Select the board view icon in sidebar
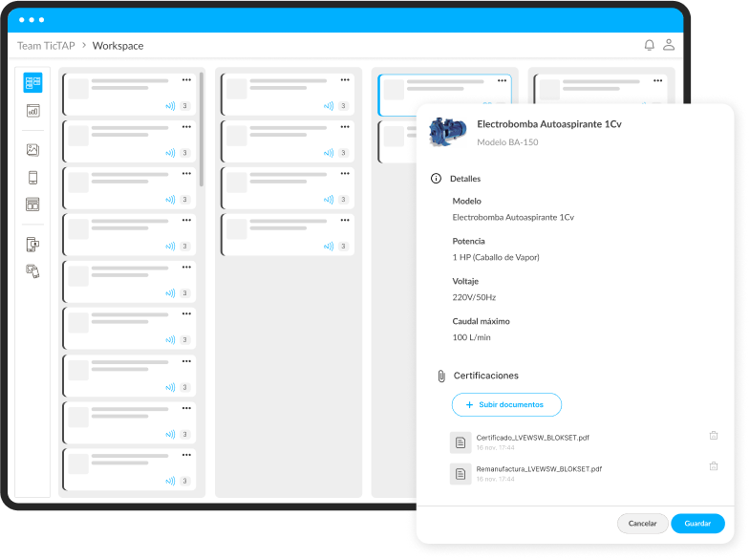The image size is (750, 560). pyautogui.click(x=32, y=83)
